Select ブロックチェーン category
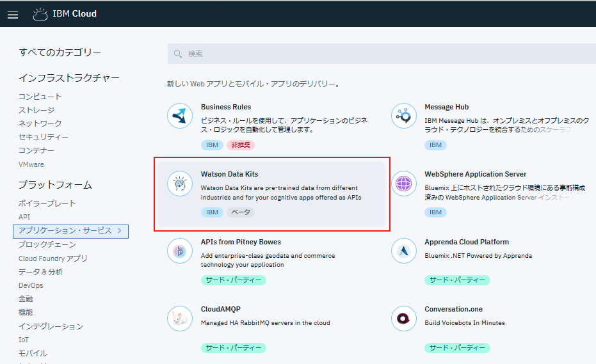Image resolution: width=596 pixels, height=364 pixels. pyautogui.click(x=47, y=244)
